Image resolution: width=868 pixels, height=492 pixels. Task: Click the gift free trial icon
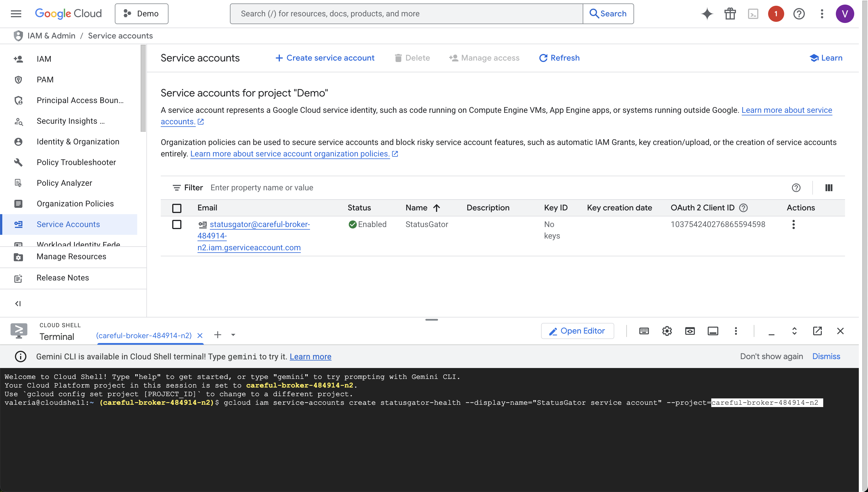point(730,14)
